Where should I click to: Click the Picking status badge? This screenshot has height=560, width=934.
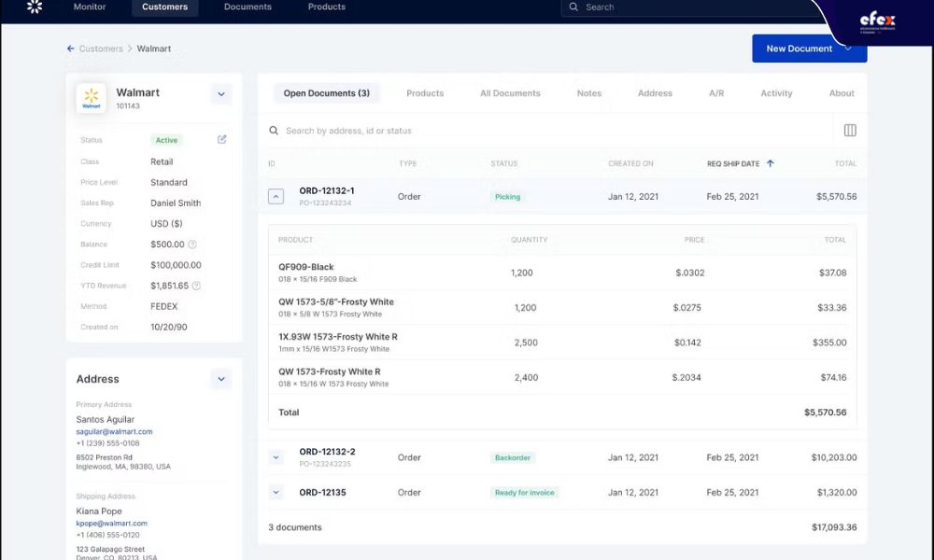507,197
